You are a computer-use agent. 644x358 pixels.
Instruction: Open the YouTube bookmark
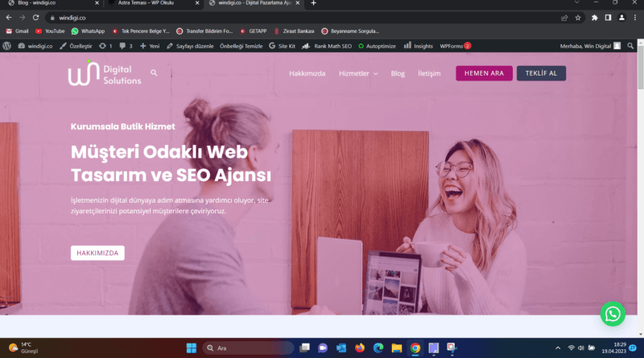click(50, 31)
